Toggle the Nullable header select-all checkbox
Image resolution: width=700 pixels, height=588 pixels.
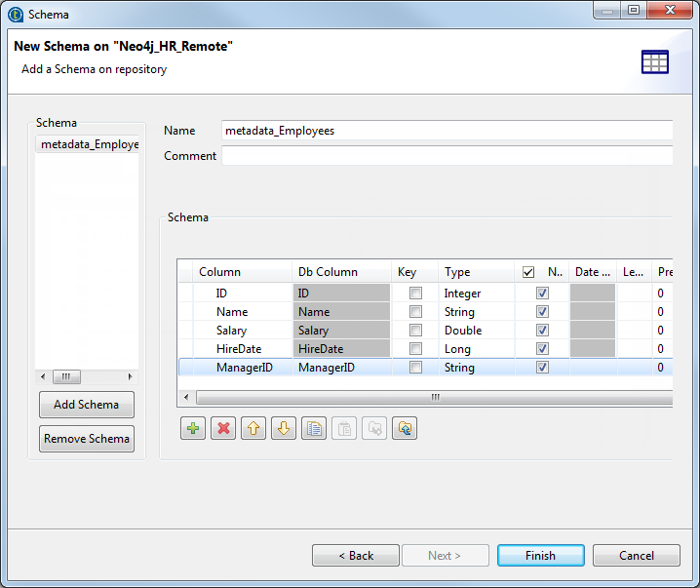click(x=528, y=273)
